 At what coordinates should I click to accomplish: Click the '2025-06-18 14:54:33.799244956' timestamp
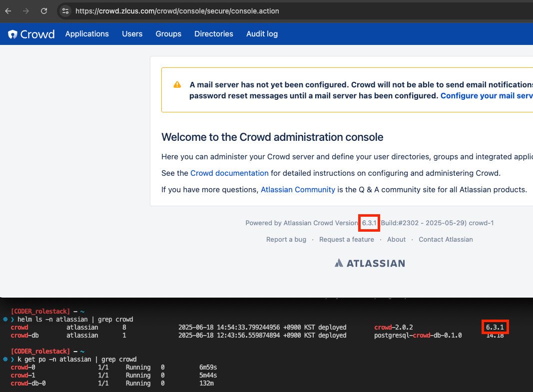pos(228,328)
